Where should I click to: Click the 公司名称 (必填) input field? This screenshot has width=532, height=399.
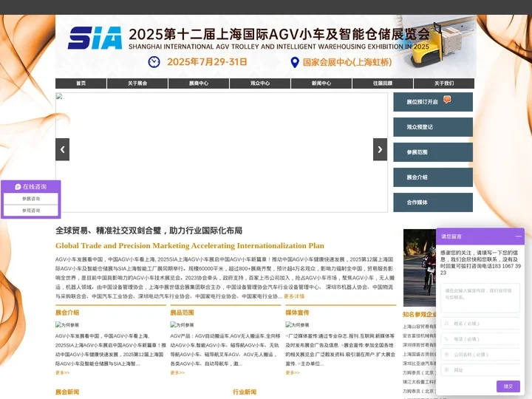point(480,355)
